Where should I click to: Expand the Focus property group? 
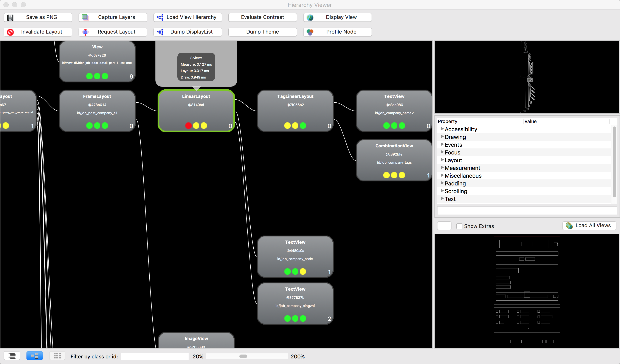coord(442,152)
